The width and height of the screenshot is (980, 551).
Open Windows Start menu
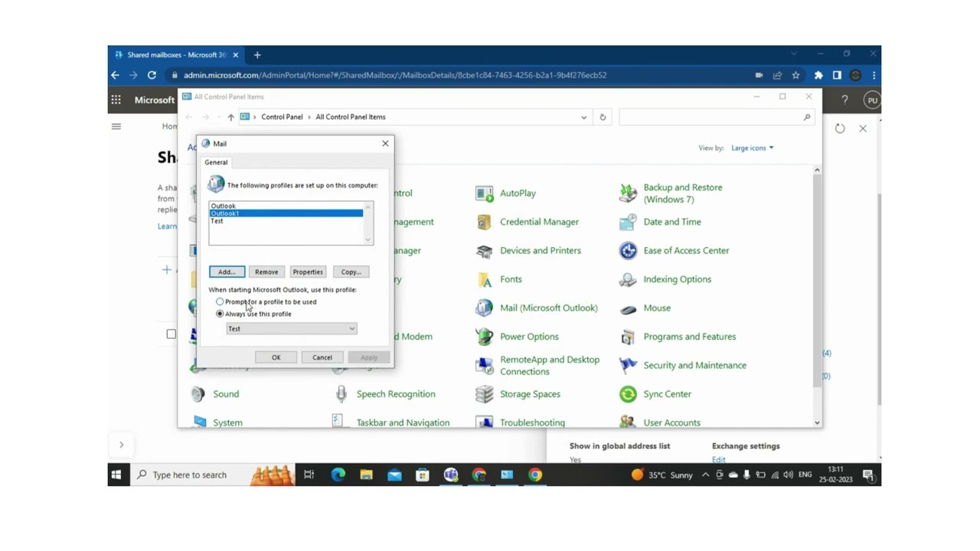(116, 474)
